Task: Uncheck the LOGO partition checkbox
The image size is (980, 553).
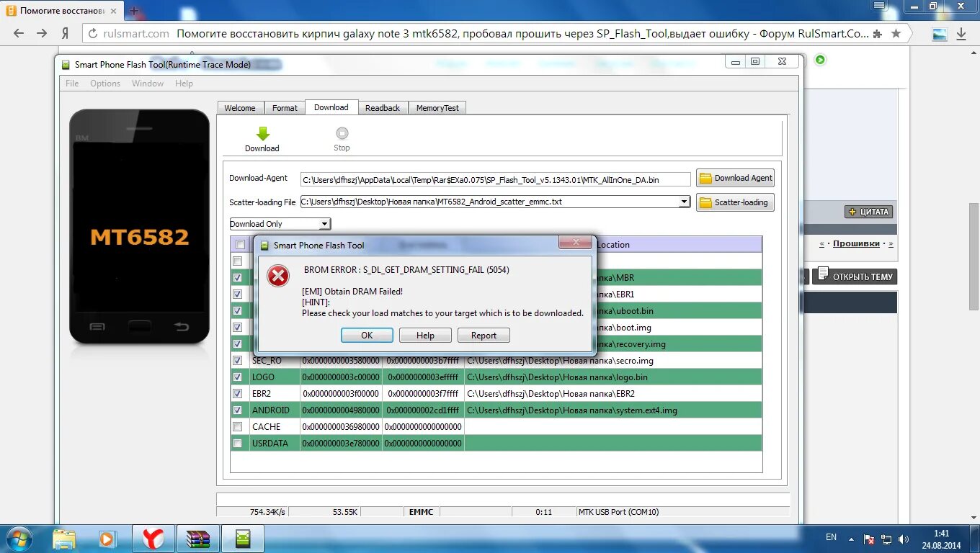Action: 237,377
